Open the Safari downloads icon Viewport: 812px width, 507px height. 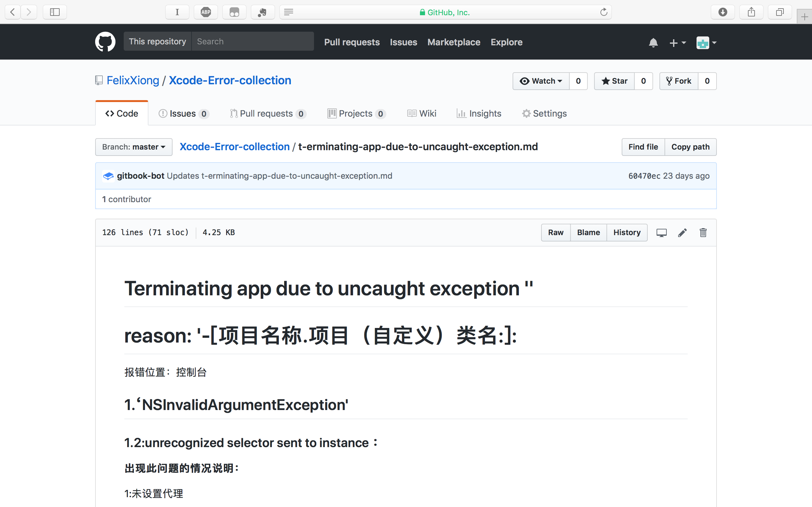[723, 12]
